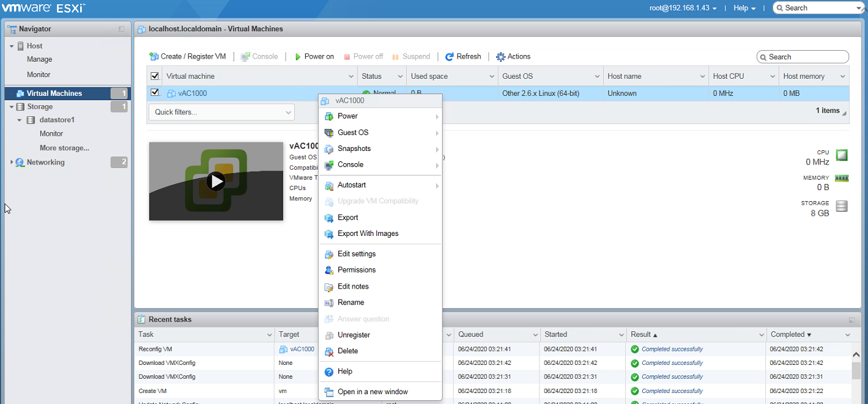Viewport: 868px width, 404px height.
Task: Click the blue Help question-mark icon
Action: (x=329, y=372)
